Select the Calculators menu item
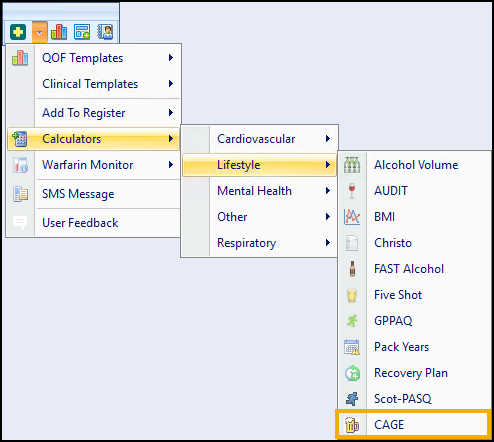494x442 pixels. (94, 139)
